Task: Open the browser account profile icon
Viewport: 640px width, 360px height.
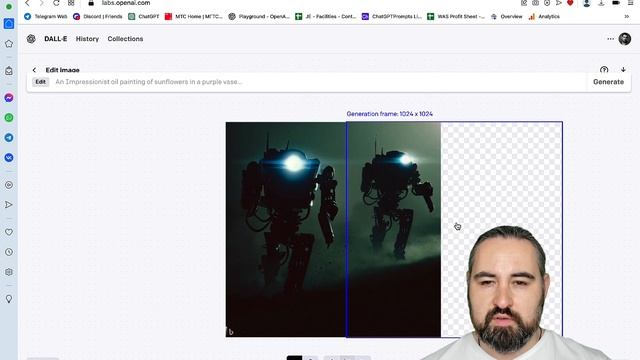Action: pos(587,3)
